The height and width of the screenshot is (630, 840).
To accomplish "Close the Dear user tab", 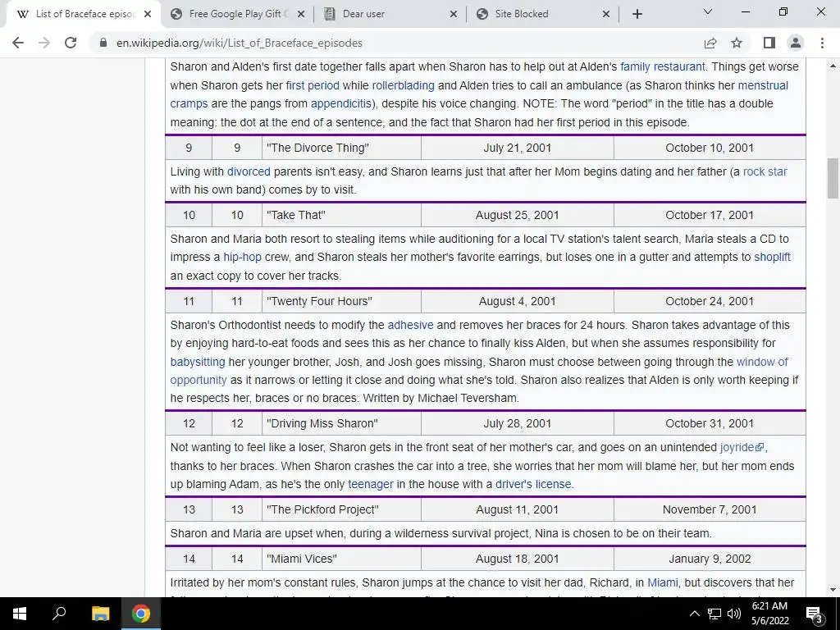I will coord(453,14).
